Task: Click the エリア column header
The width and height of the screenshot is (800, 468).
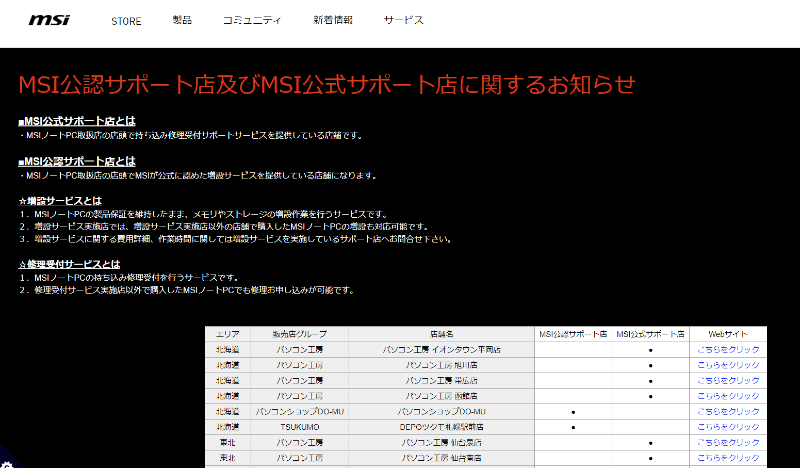Action: pos(228,334)
